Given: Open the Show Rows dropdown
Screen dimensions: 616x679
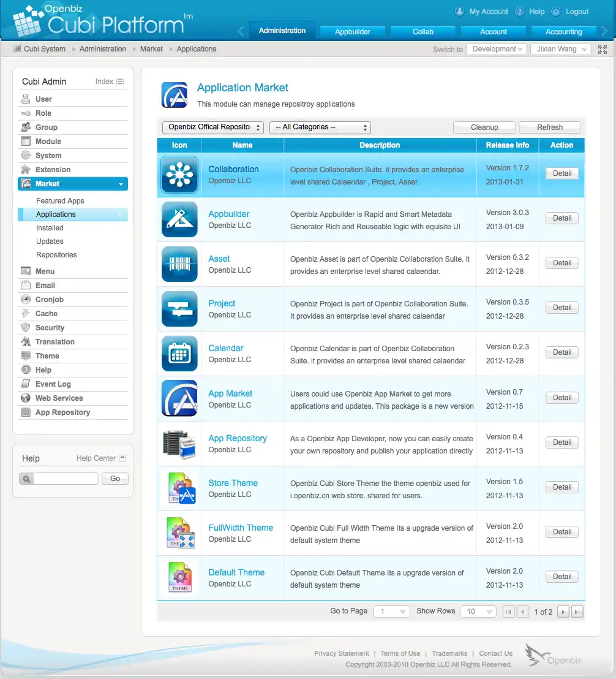Looking at the screenshot, I should pos(478,612).
